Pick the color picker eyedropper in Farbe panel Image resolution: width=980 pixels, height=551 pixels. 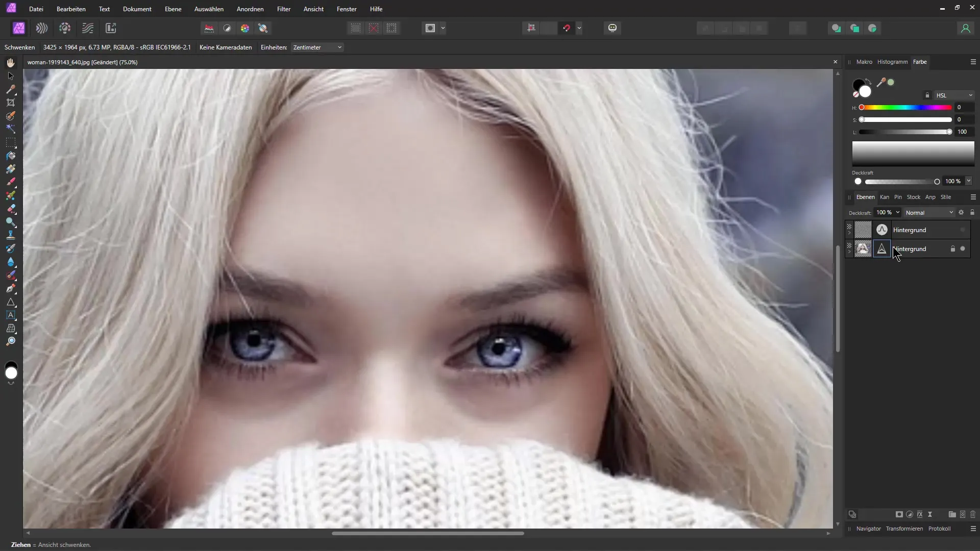[880, 83]
